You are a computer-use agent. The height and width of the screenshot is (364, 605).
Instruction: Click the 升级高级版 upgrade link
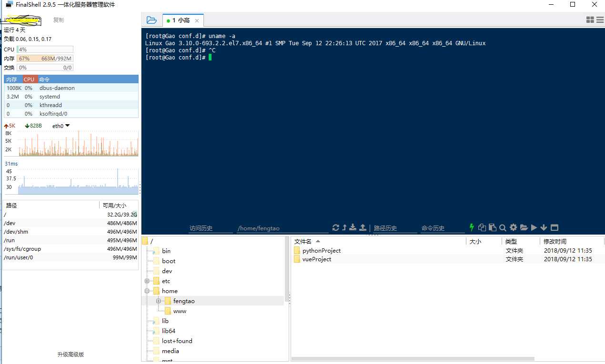[71, 354]
